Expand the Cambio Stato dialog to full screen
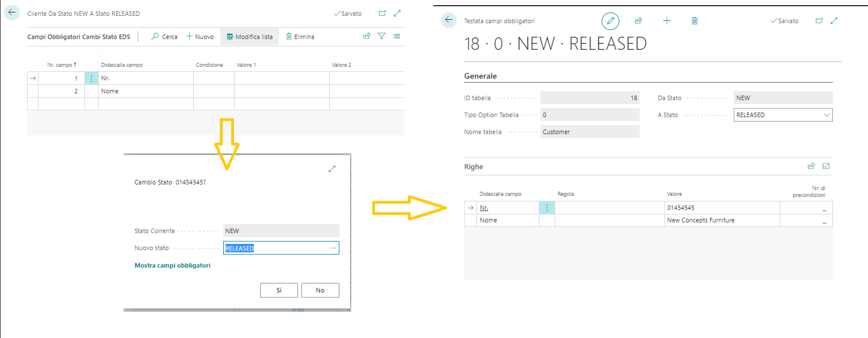 click(x=332, y=169)
